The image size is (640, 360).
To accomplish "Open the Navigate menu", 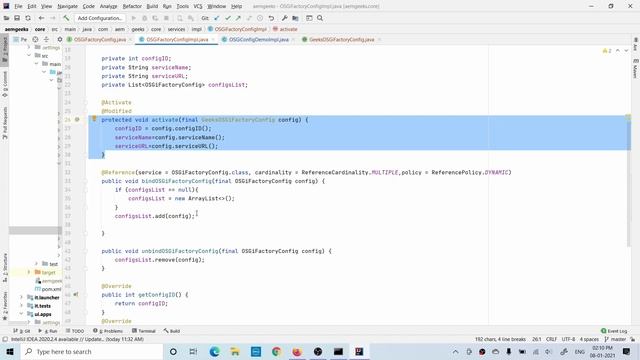I will (67, 6).
